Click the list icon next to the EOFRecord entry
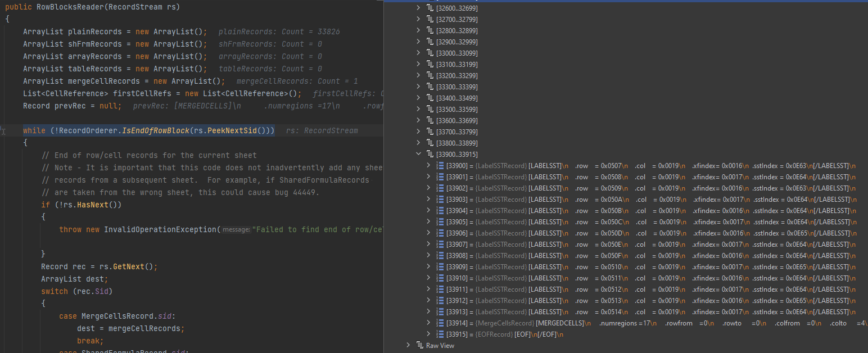The height and width of the screenshot is (353, 868). coord(439,334)
